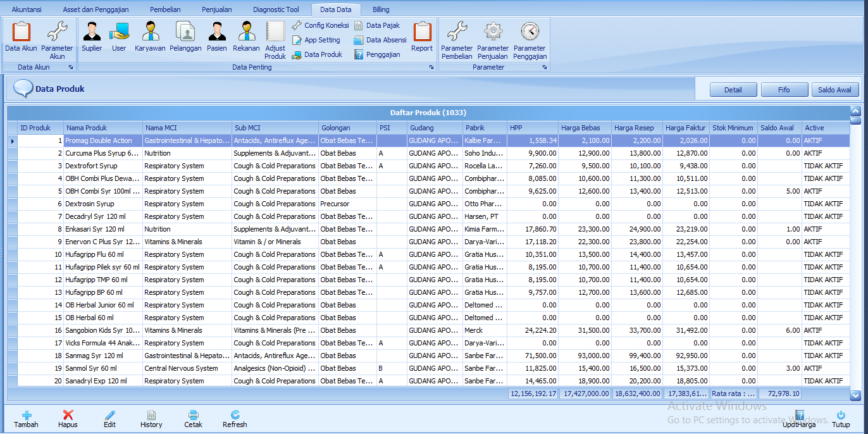Open Parameter Penjualan gear icon
Screen dimensions: 868x434
[x=493, y=32]
